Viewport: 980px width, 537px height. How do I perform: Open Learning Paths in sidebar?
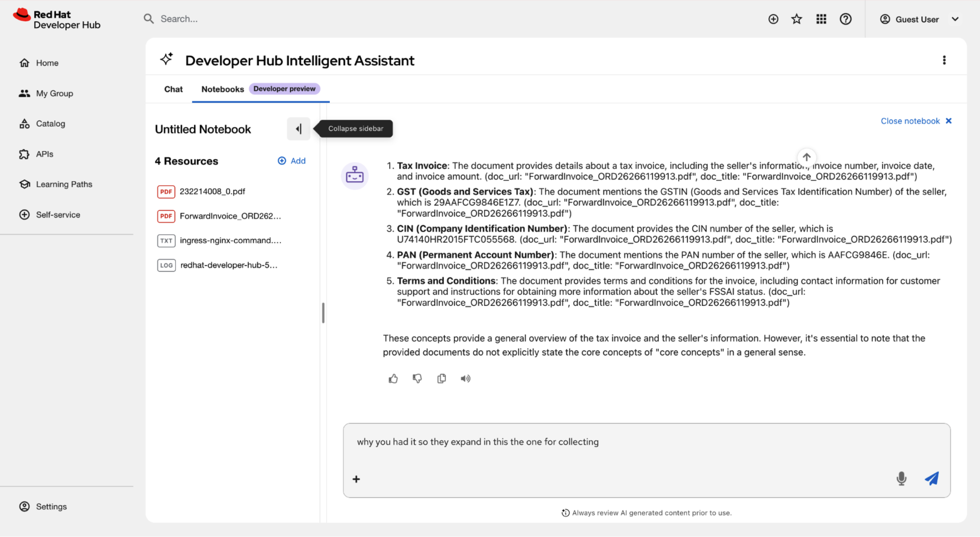click(64, 184)
